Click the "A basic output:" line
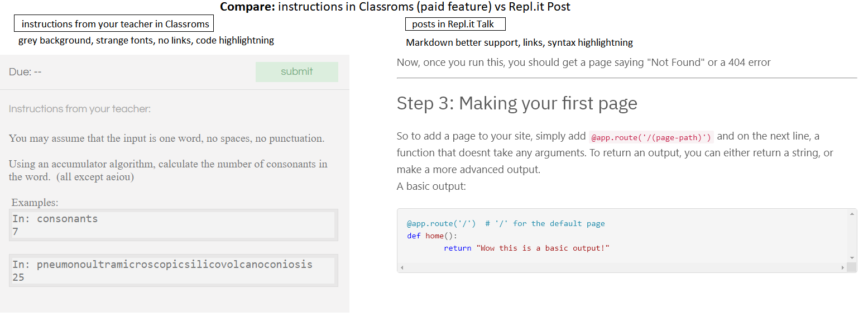The width and height of the screenshot is (868, 326). 431,186
